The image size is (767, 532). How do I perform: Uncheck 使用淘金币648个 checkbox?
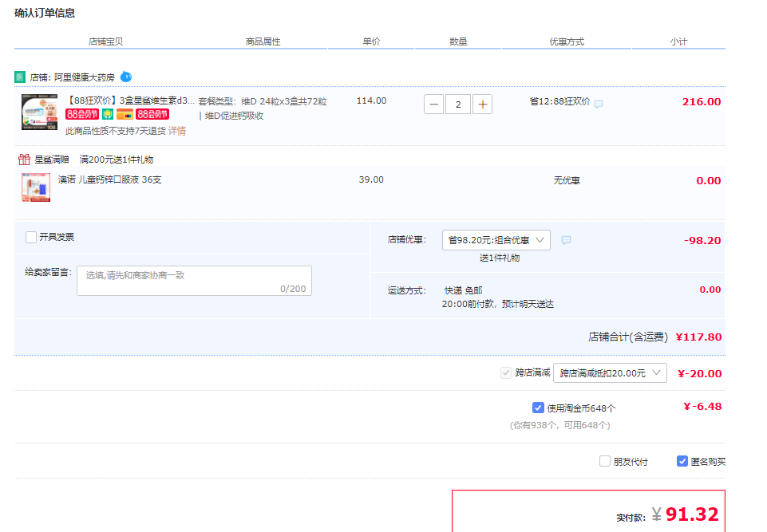click(538, 408)
